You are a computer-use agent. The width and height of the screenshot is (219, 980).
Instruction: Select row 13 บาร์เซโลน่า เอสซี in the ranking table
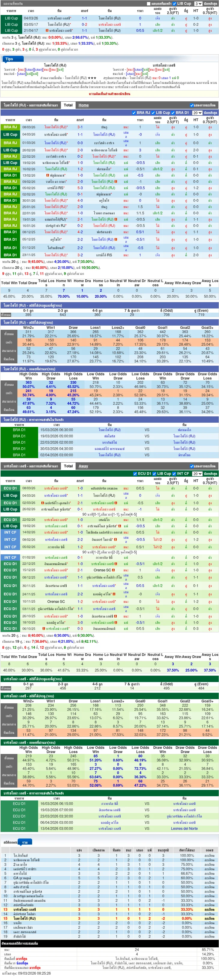109,910
